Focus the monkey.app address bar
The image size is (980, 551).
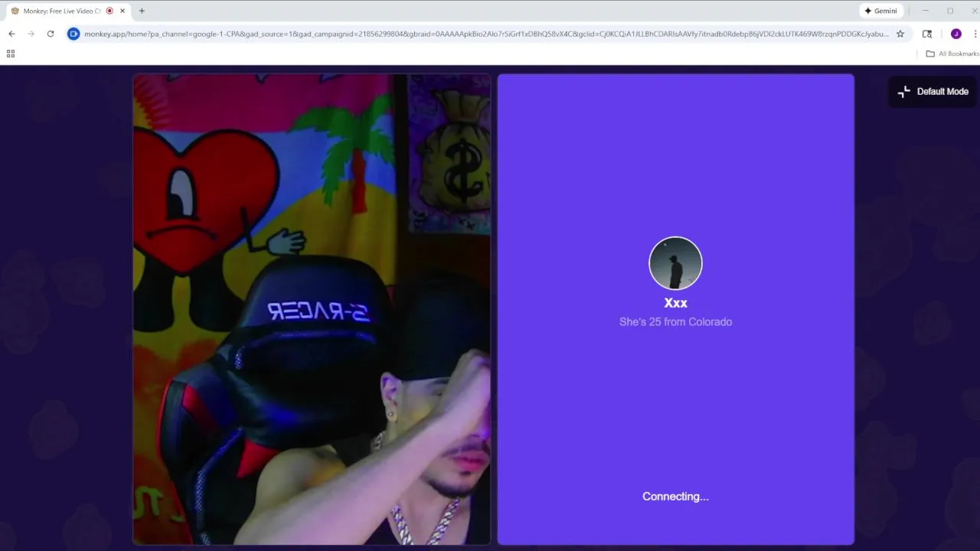pyautogui.click(x=486, y=34)
